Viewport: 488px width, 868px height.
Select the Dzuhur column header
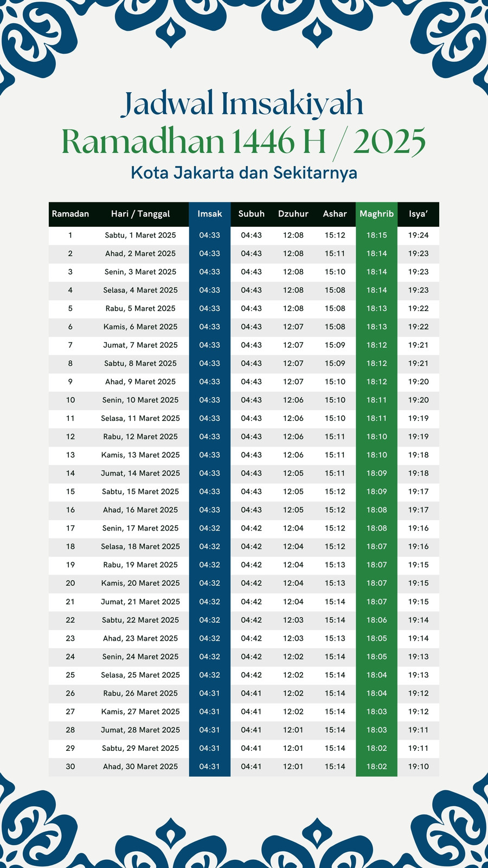293,214
